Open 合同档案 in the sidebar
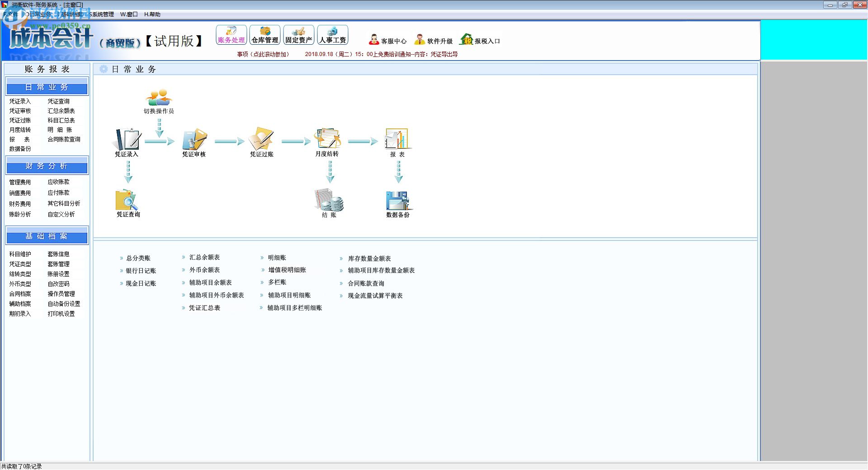The height and width of the screenshot is (470, 868). pyautogui.click(x=20, y=294)
